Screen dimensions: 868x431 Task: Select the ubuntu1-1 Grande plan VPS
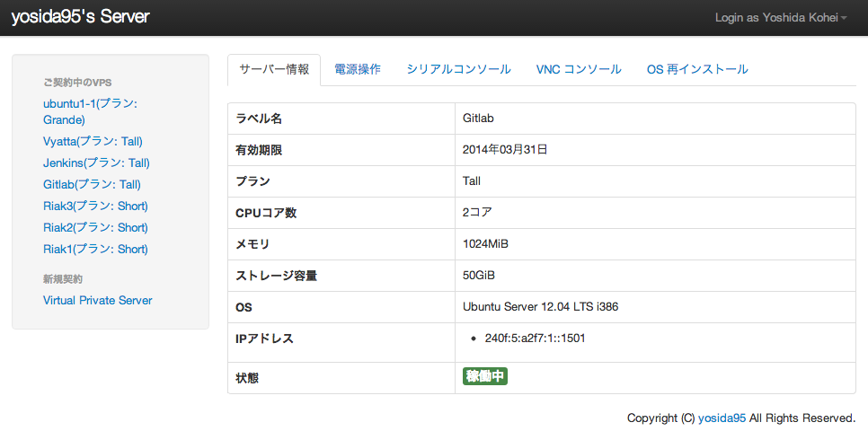coord(90,111)
